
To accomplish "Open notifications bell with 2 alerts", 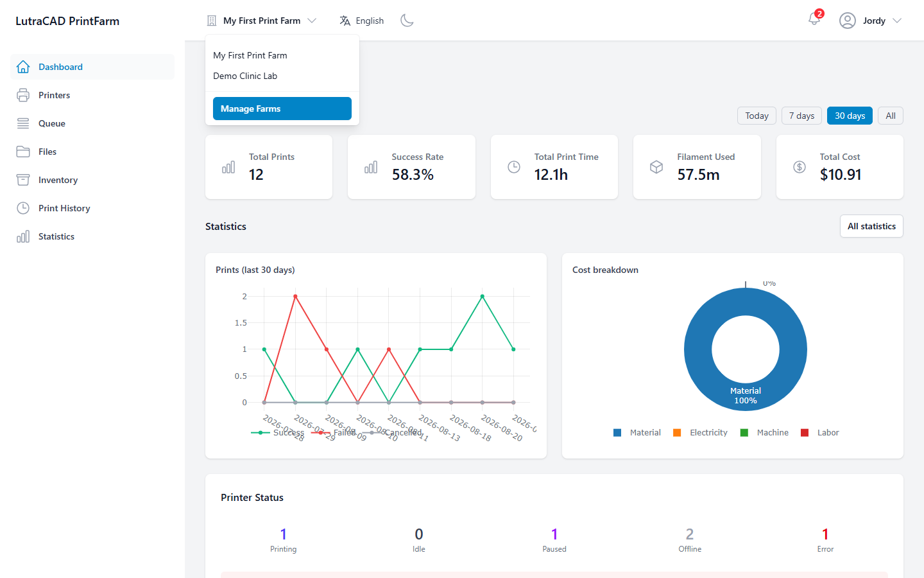I will click(814, 19).
